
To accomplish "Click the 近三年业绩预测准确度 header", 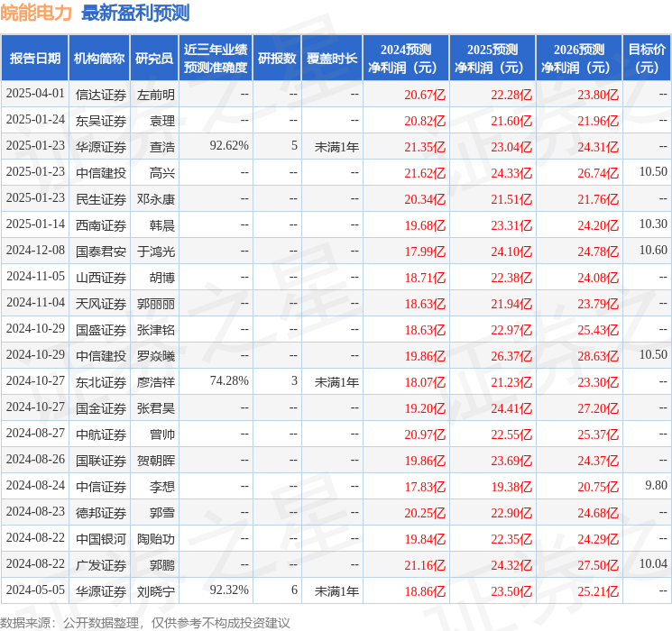I will tap(216, 59).
